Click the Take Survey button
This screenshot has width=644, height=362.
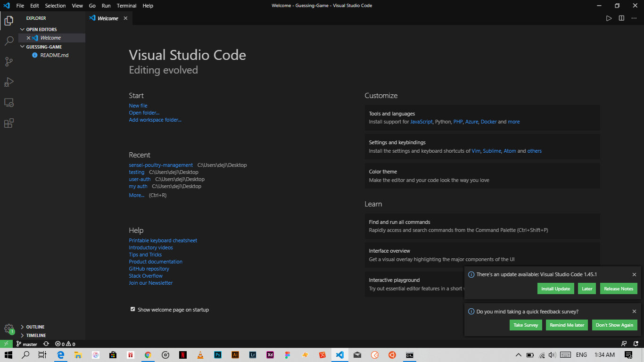click(526, 325)
